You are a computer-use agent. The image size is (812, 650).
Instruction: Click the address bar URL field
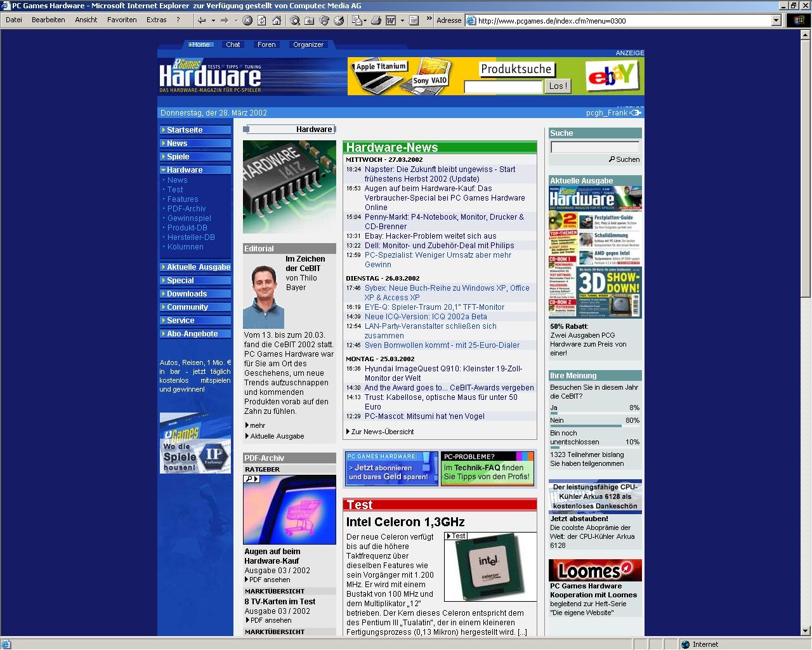click(624, 20)
